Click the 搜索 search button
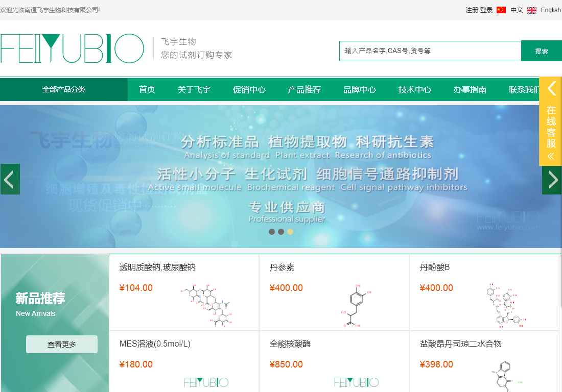The height and width of the screenshot is (392, 562). (541, 51)
